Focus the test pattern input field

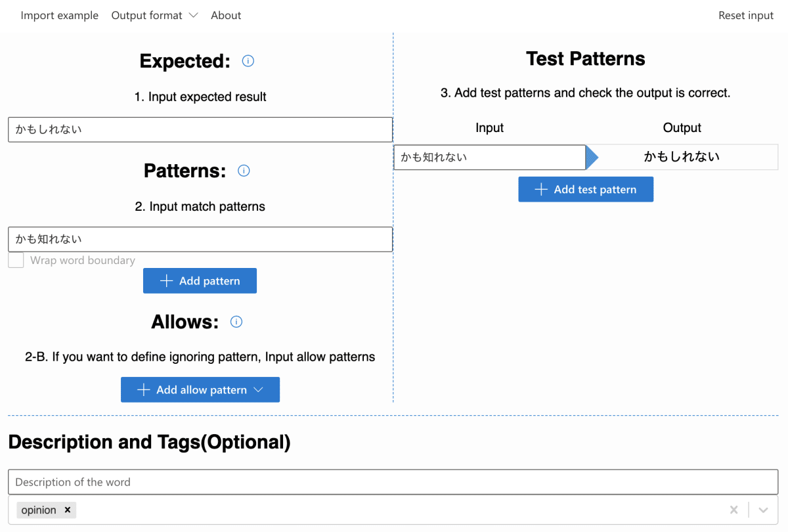490,157
